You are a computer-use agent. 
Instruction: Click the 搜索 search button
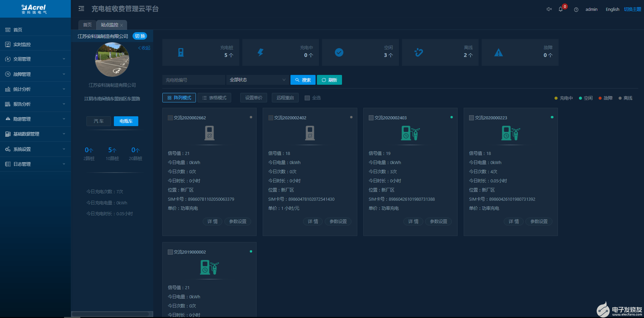(x=303, y=80)
